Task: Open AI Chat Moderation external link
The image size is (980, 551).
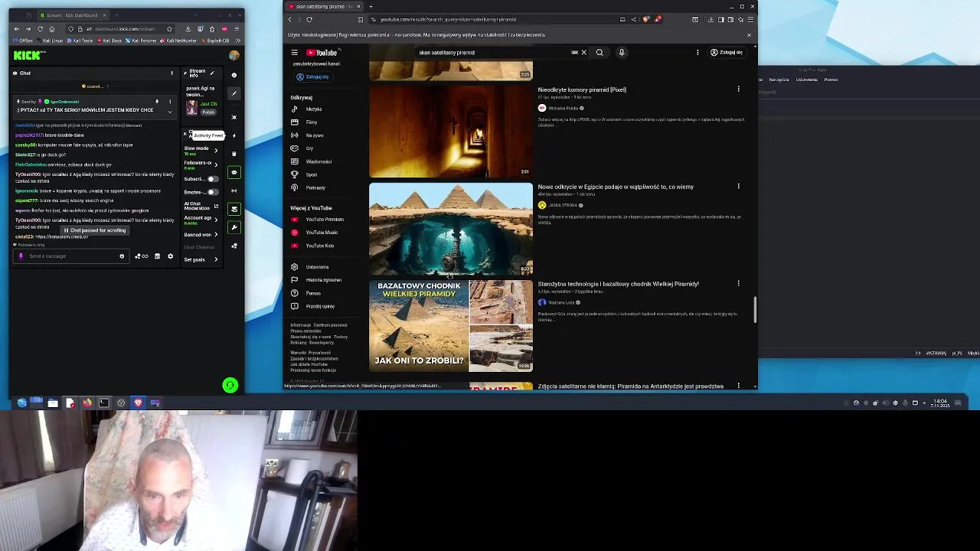Action: (216, 207)
